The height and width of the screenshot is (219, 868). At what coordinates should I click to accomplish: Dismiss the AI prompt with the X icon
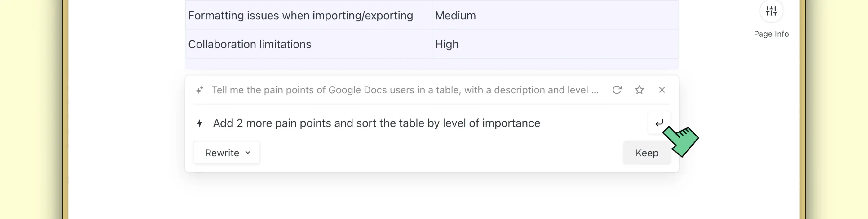pyautogui.click(x=662, y=90)
